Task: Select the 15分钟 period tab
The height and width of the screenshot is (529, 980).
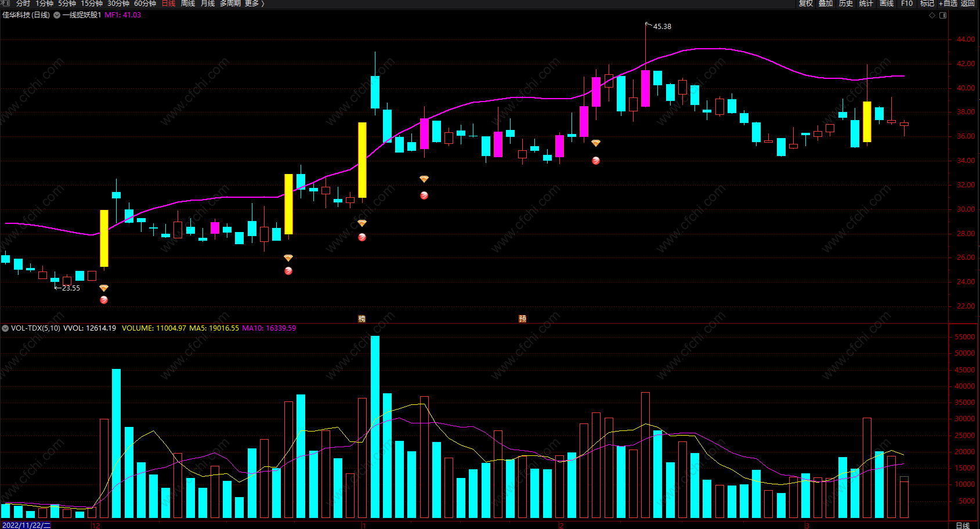Action: pyautogui.click(x=91, y=3)
